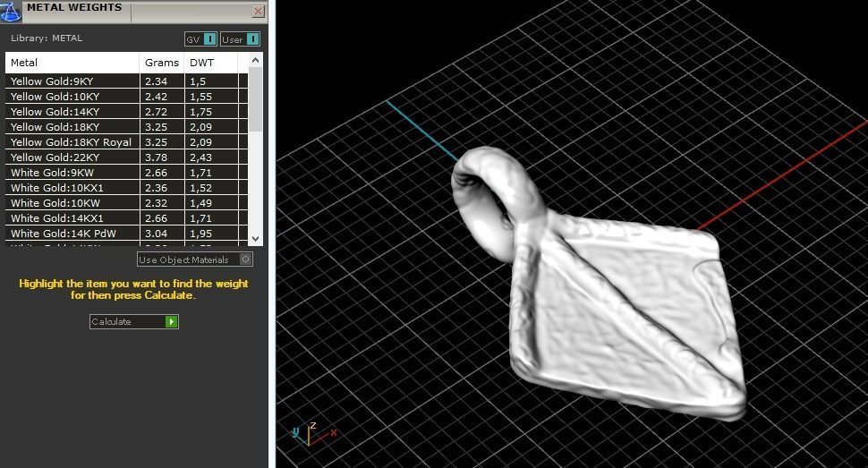Select the Yellow Gold:18KY row
Image resolution: width=868 pixels, height=468 pixels.
(127, 127)
